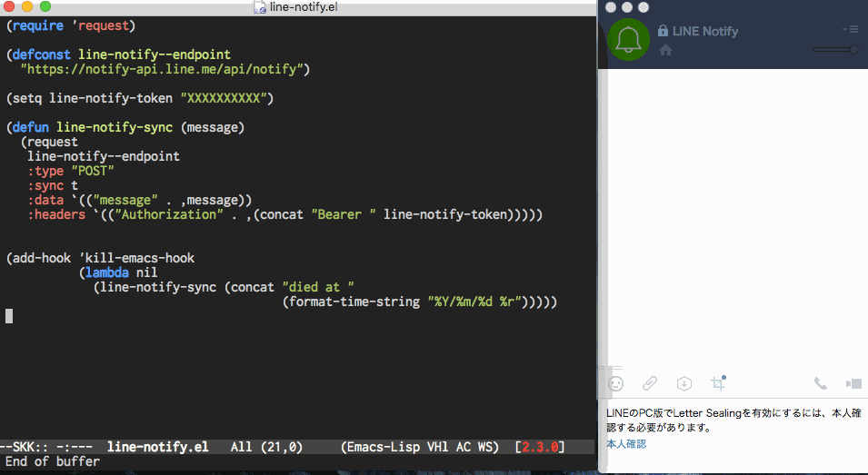Minimize the Emacs window with yellow button
Screen dimensions: 868x475
[26, 6]
